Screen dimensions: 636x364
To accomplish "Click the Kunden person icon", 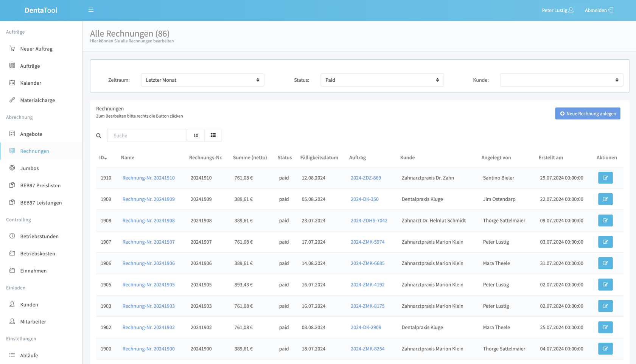I will 12,304.
